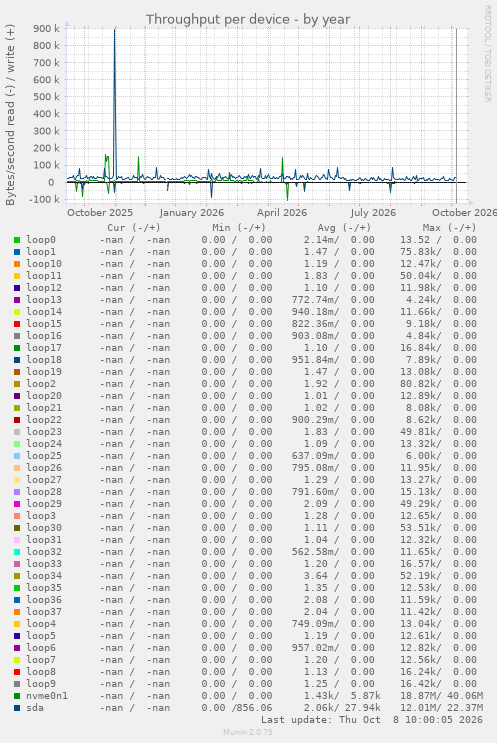Click the y-axis title 'Bytes/second read (-) / write (+)'
The width and height of the screenshot is (497, 743).
pyautogui.click(x=10, y=115)
